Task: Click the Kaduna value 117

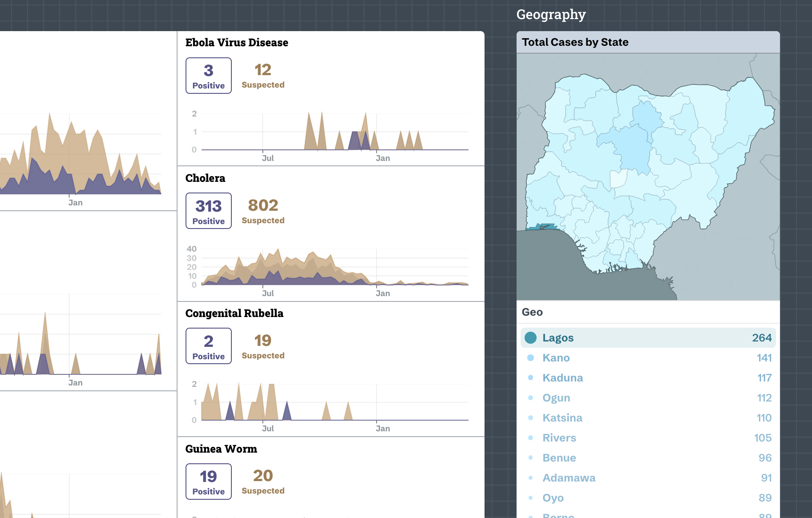Action: pyautogui.click(x=764, y=378)
